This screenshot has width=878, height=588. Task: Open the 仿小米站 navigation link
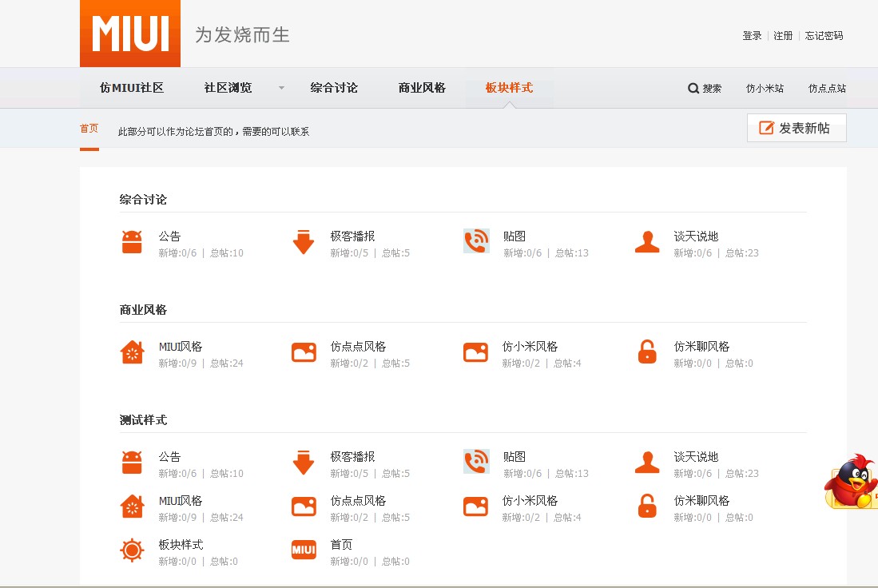pos(765,89)
